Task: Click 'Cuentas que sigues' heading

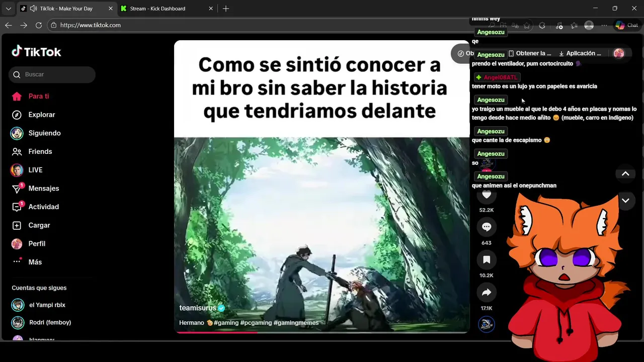Action: (x=39, y=288)
